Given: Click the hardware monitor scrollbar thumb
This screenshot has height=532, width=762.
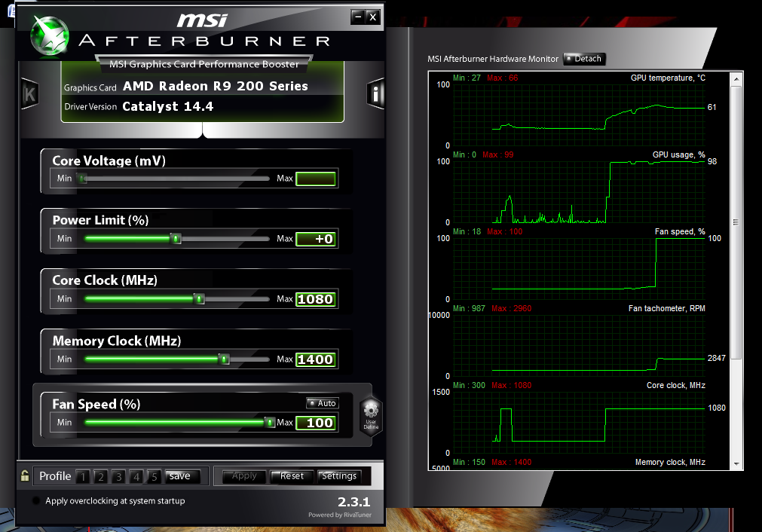Looking at the screenshot, I should point(736,222).
